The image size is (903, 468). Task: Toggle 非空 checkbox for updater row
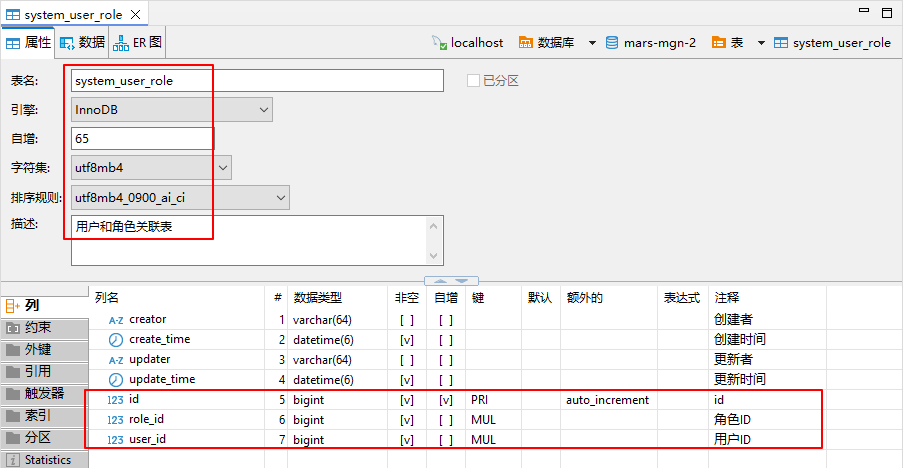[407, 360]
